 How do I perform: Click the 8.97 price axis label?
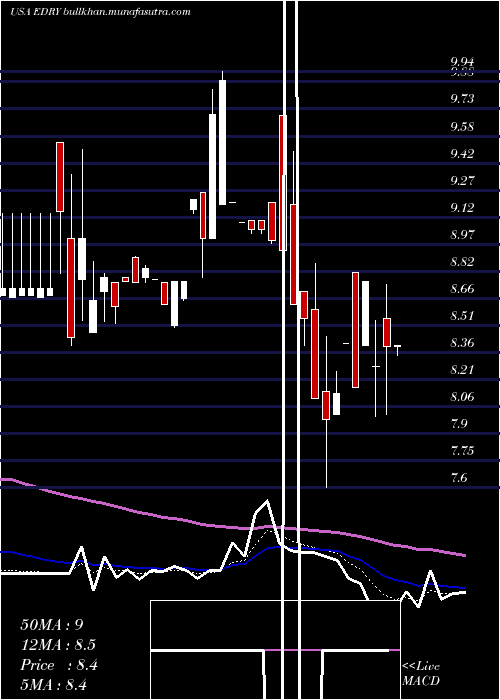click(462, 234)
